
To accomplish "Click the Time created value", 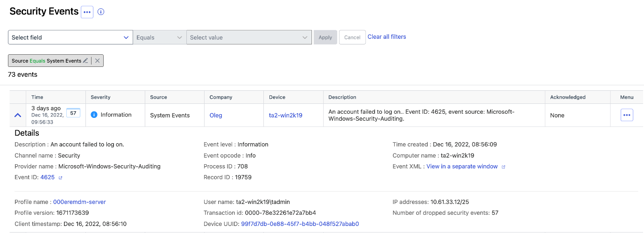I will click(465, 144).
